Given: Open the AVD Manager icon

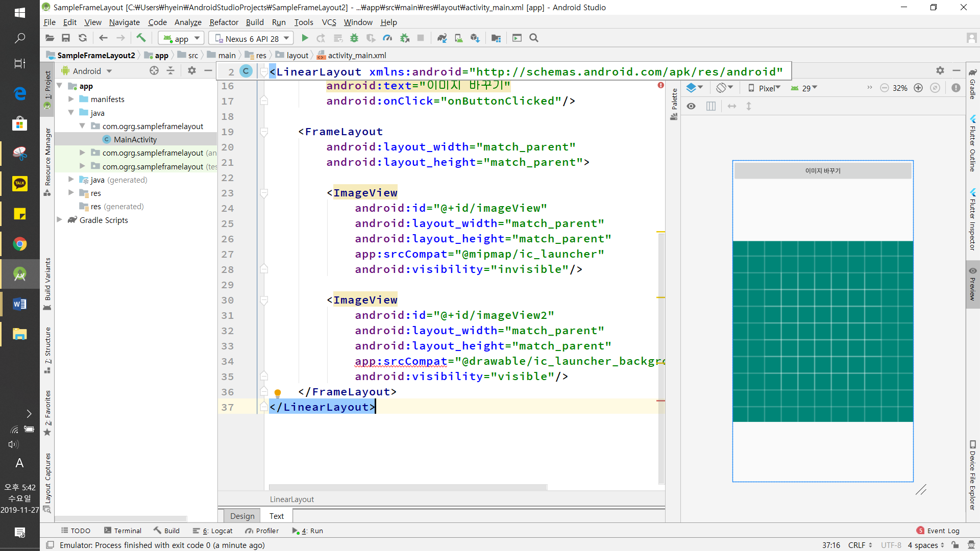Looking at the screenshot, I should point(459,38).
